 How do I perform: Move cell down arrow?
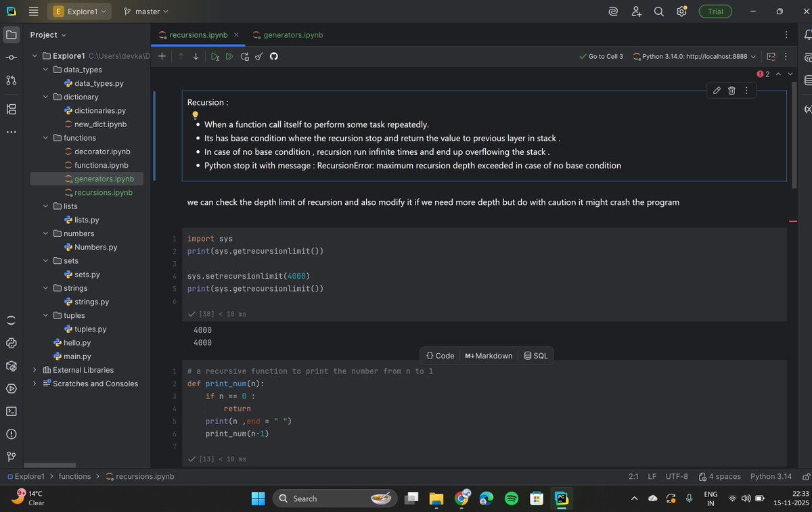[x=196, y=56]
